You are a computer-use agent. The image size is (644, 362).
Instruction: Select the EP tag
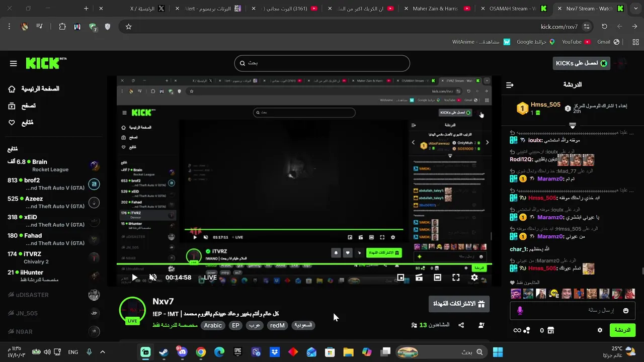point(235,325)
